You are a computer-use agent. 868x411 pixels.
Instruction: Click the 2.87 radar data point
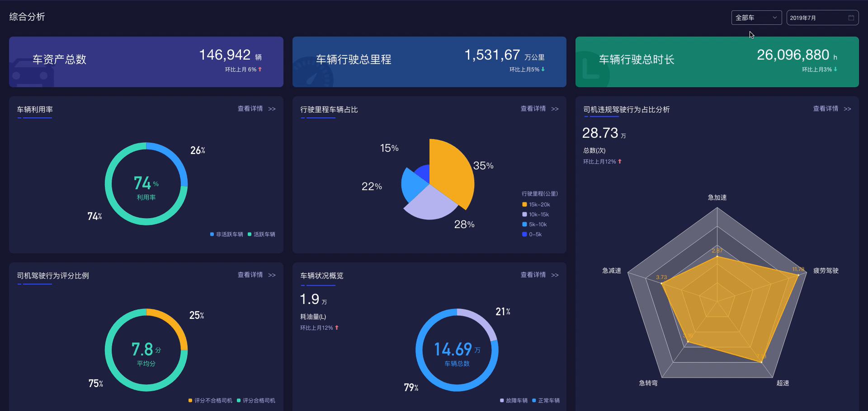coord(717,257)
